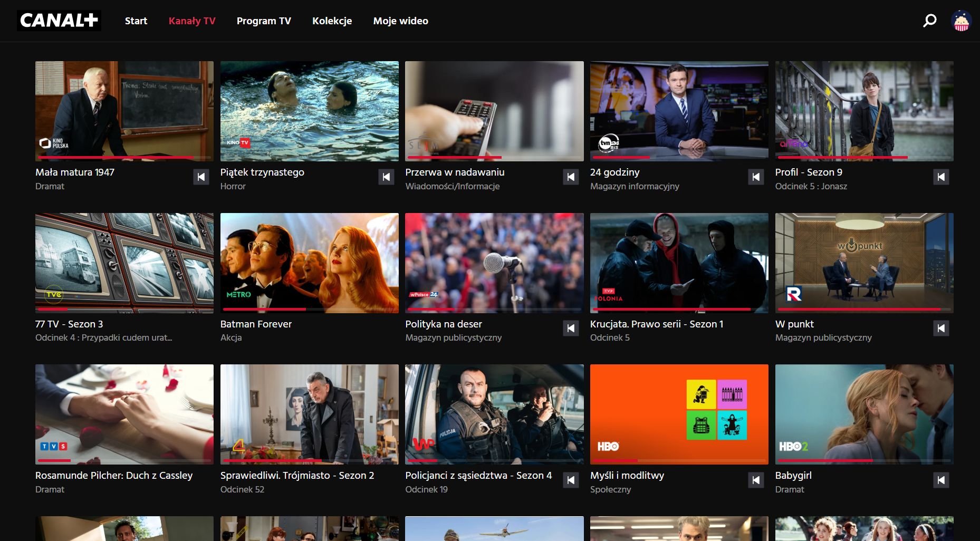Restart "24 godziny" from the beginning
980x541 pixels.
(x=756, y=177)
